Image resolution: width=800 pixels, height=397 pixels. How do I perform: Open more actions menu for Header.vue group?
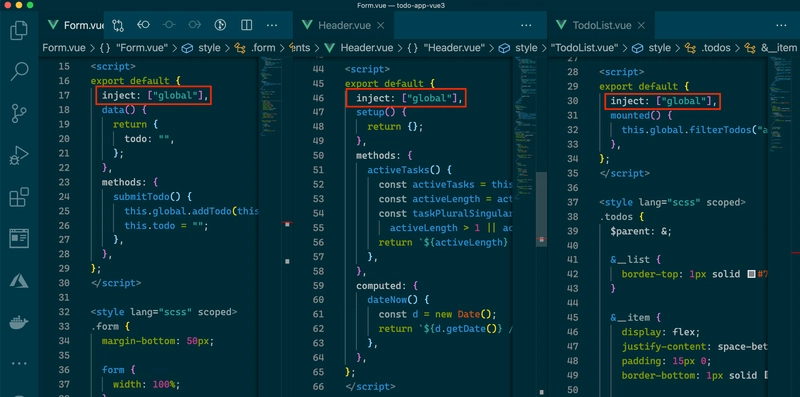tap(526, 25)
